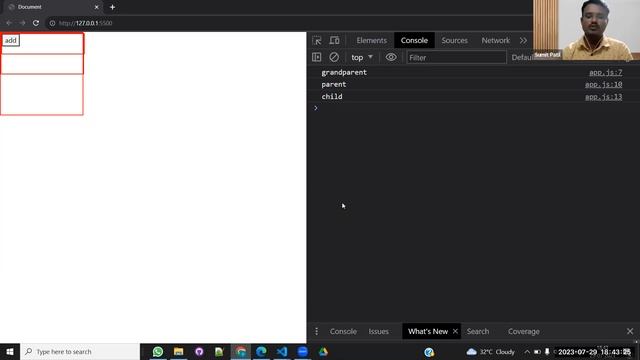The width and height of the screenshot is (640, 360).
Task: Select the What's New drawer tab
Action: (428, 331)
